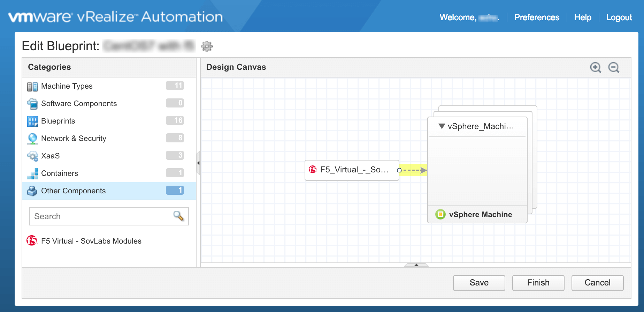
Task: Click the Network & Security count badge 8
Action: point(175,138)
